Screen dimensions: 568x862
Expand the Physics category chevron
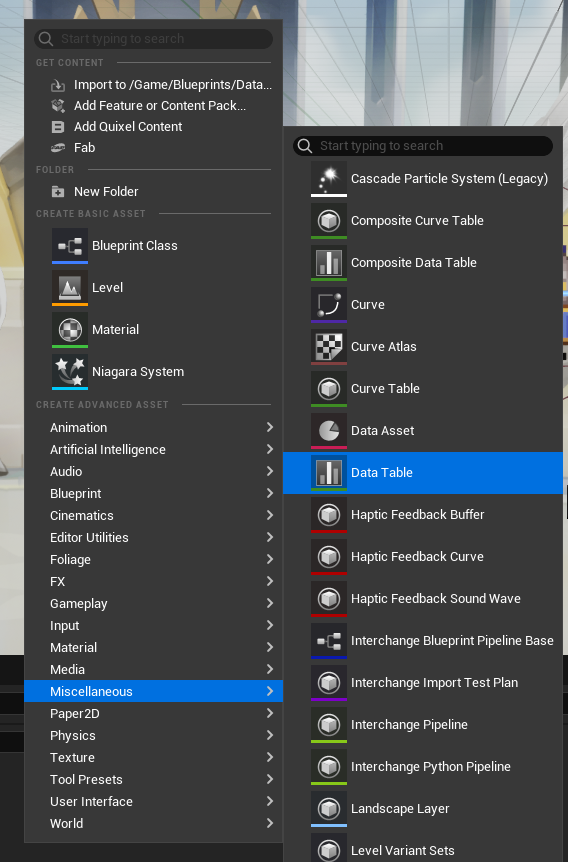click(x=269, y=735)
